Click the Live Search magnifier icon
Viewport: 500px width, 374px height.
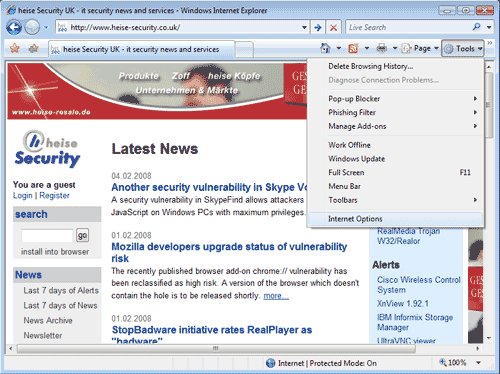tap(477, 27)
